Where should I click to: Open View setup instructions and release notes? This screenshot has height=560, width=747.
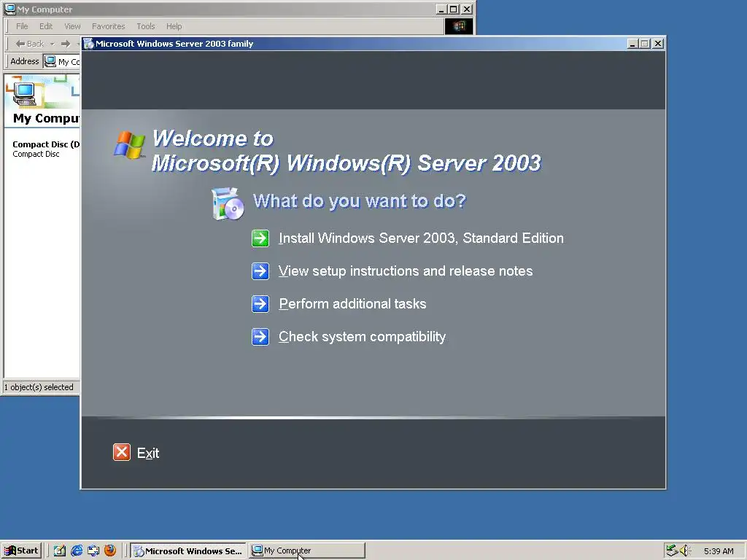coord(406,271)
